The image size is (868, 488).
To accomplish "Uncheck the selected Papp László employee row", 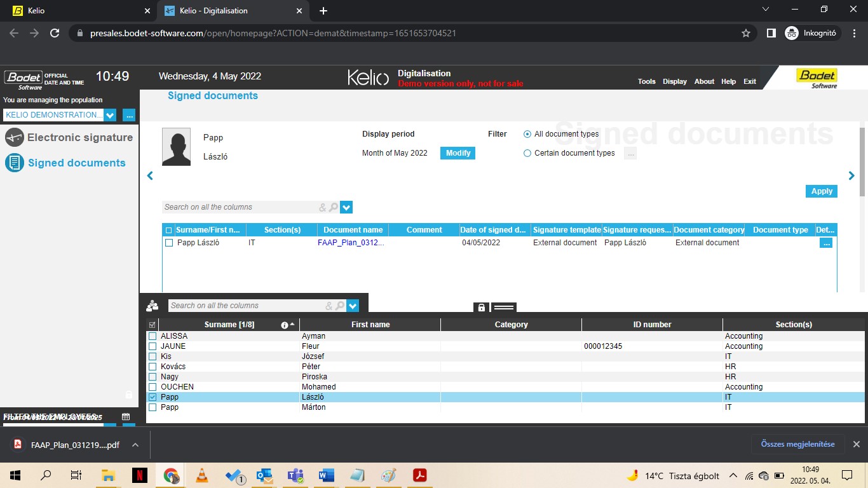I will 153,397.
